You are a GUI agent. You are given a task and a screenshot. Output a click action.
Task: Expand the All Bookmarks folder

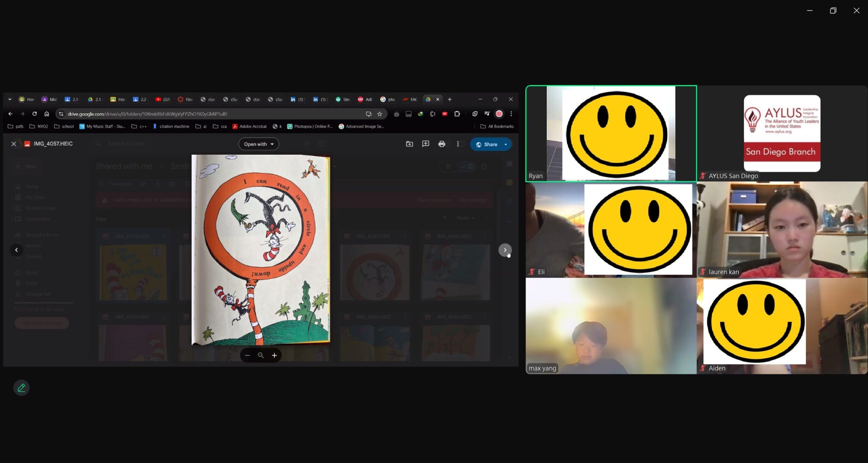pyautogui.click(x=497, y=126)
